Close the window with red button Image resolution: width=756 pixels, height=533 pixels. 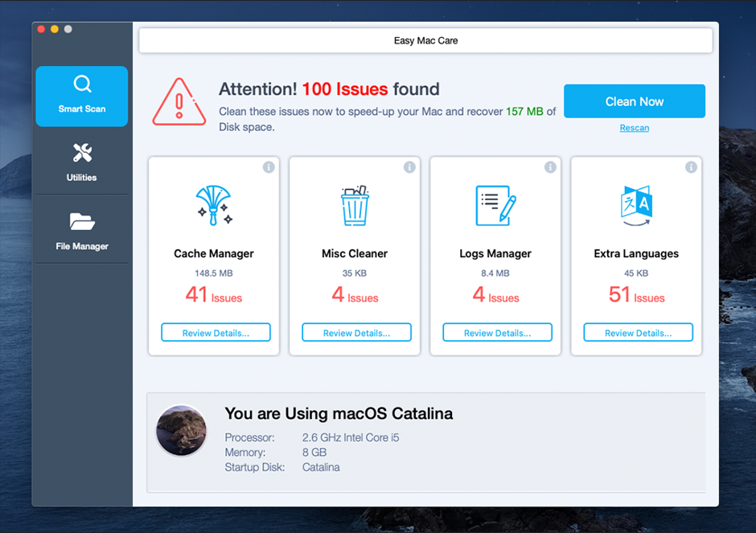pyautogui.click(x=42, y=29)
